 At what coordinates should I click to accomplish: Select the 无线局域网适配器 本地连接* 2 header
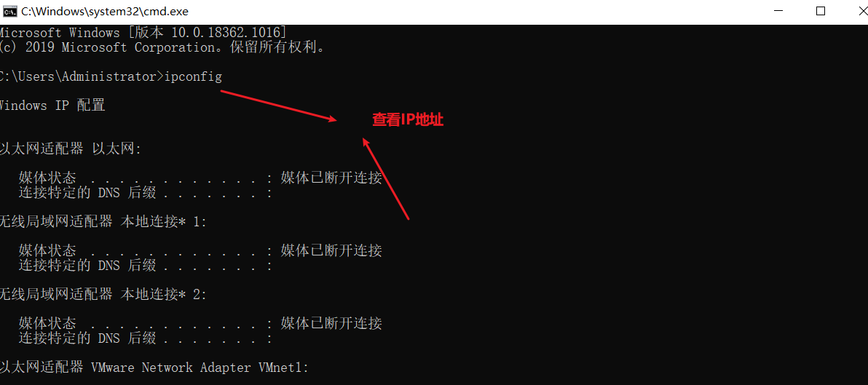click(x=103, y=295)
